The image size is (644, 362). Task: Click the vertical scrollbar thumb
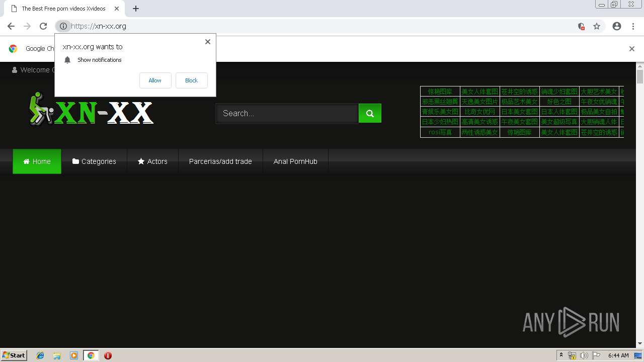[x=640, y=76]
